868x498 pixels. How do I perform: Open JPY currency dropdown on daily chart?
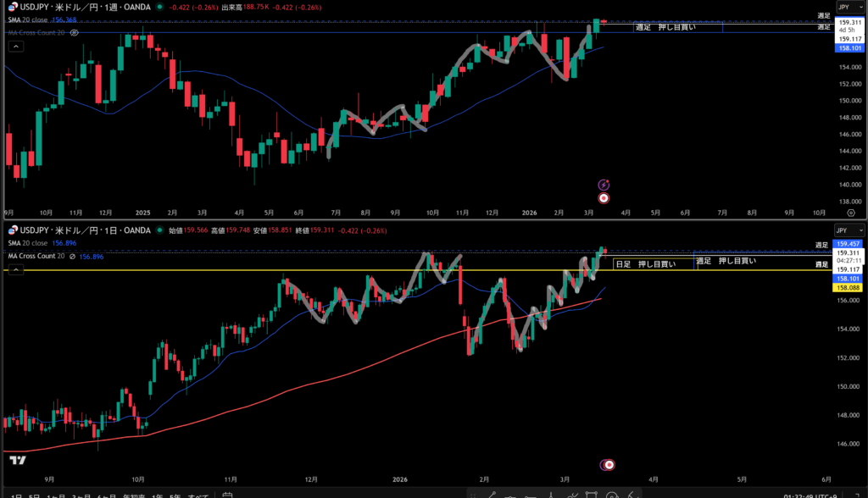pos(849,230)
